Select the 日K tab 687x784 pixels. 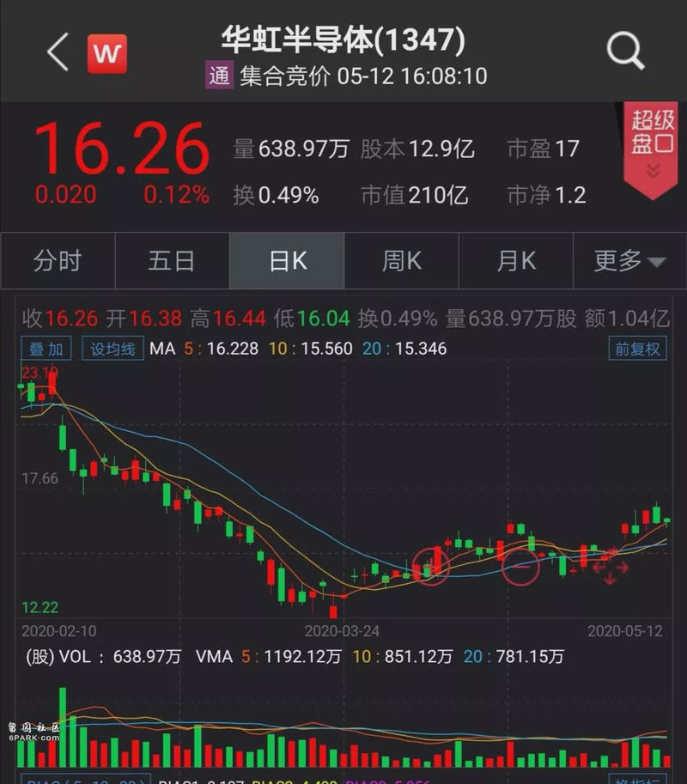point(287,260)
